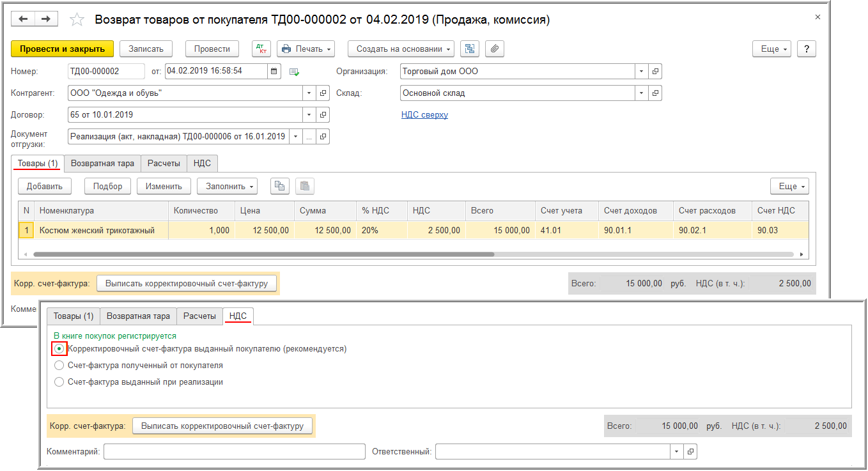This screenshot has width=868, height=471.
Task: Click the Подбор button
Action: click(x=107, y=186)
